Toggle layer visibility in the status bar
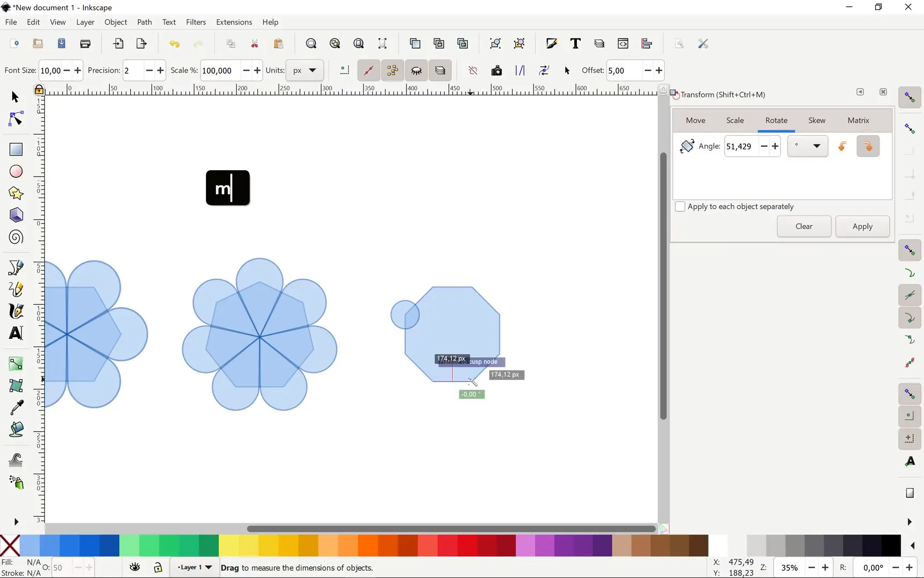The height and width of the screenshot is (578, 924). pos(135,567)
